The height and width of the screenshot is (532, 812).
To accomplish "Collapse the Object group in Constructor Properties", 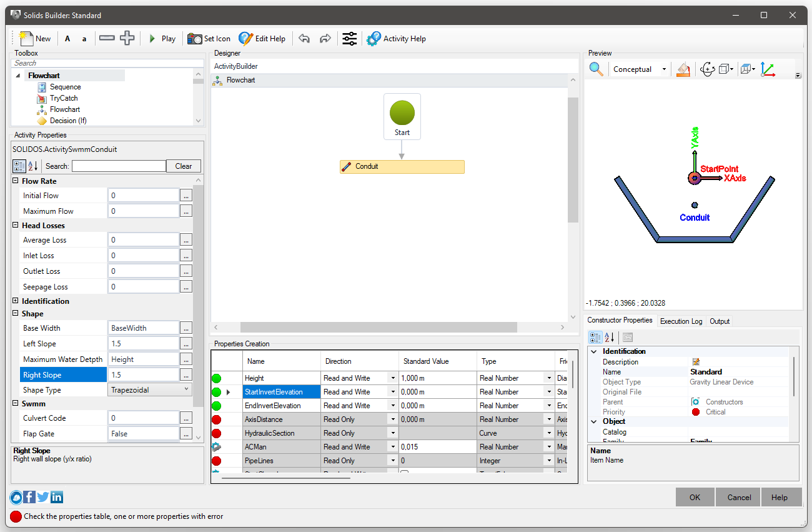I will click(x=593, y=421).
